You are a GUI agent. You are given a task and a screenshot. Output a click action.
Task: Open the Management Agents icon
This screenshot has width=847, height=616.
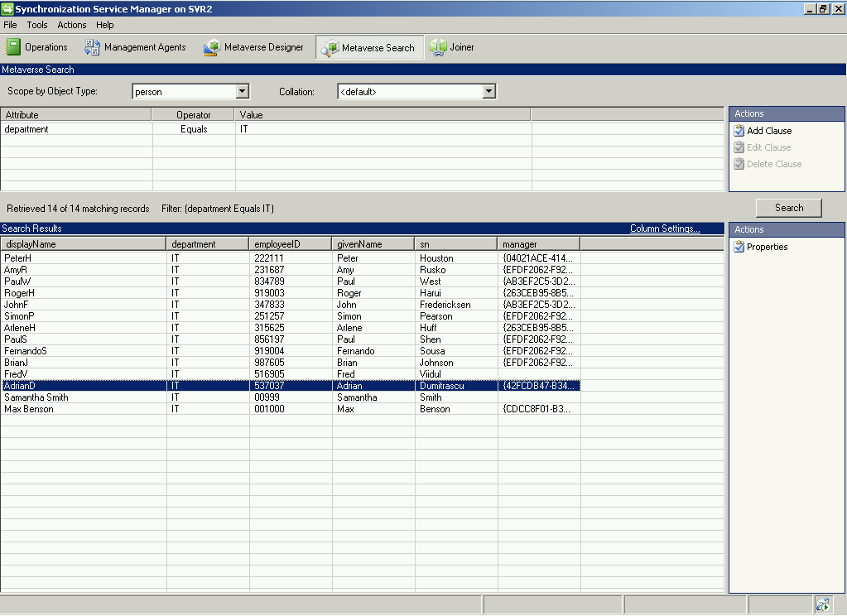click(x=92, y=47)
